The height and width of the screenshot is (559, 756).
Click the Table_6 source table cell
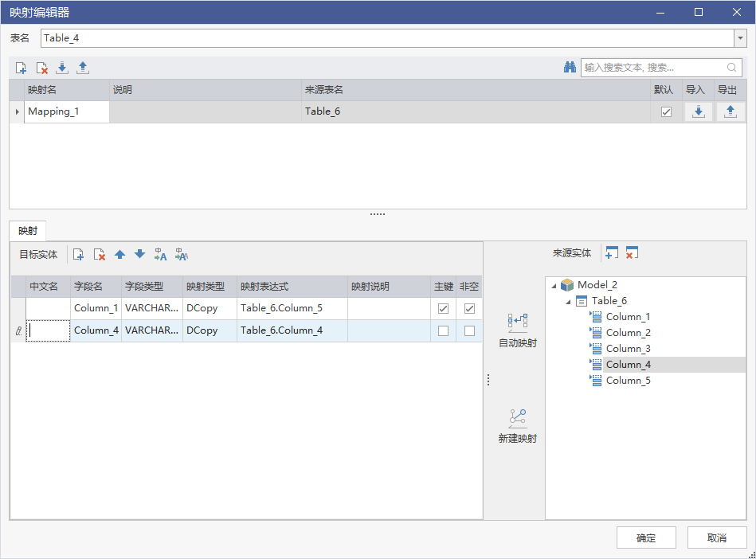pyautogui.click(x=476, y=111)
